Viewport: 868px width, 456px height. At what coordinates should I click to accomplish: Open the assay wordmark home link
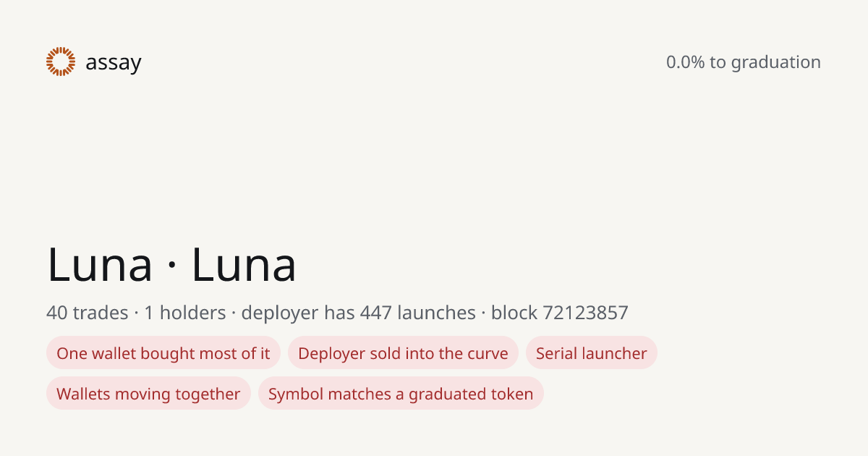(x=114, y=64)
